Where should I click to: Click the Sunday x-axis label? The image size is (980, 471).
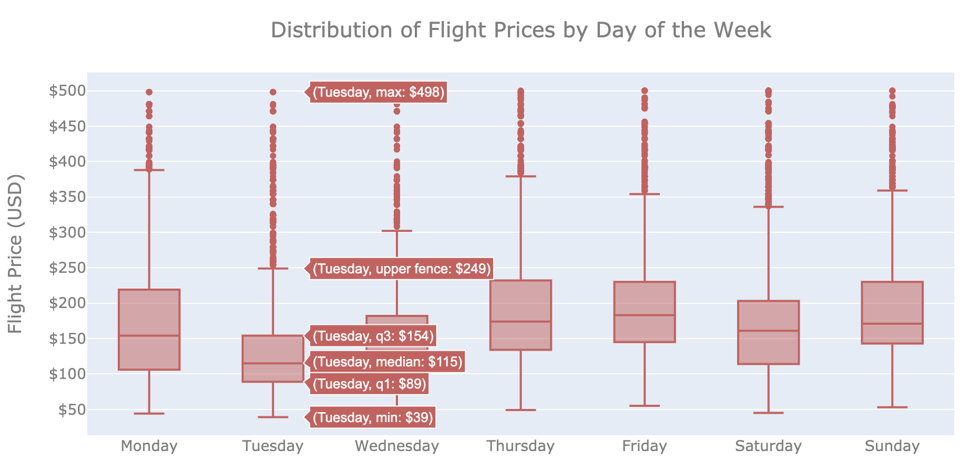point(892,446)
